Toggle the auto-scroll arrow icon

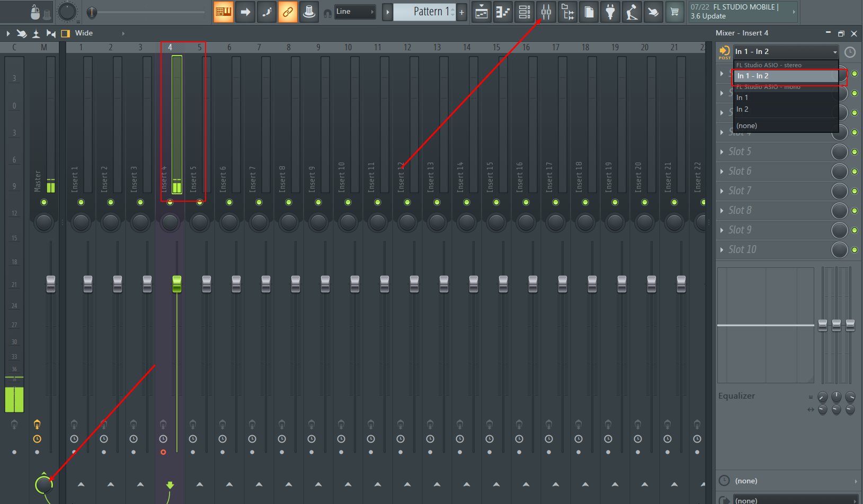pos(245,12)
